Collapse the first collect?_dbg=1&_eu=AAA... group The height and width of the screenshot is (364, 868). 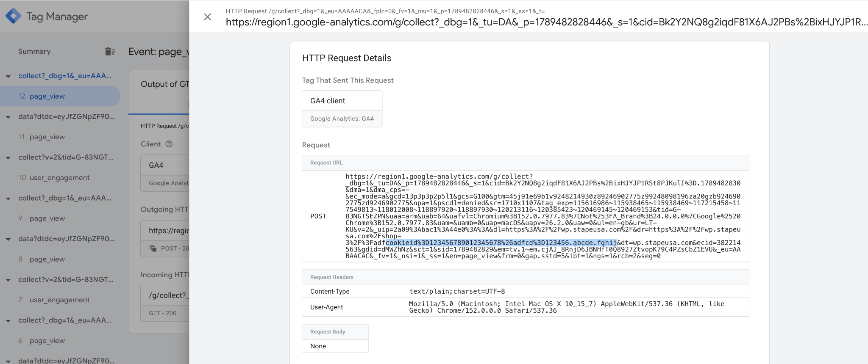[x=8, y=76]
